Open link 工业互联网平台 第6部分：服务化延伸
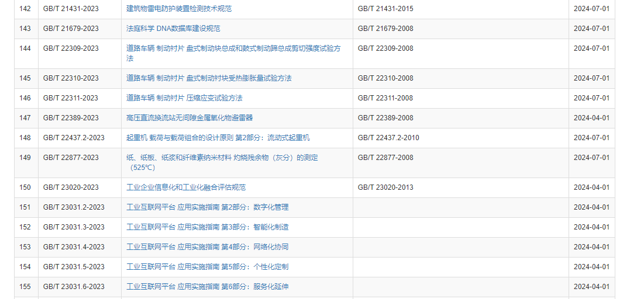Image resolution: width=644 pixels, height=299 pixels. [208, 287]
